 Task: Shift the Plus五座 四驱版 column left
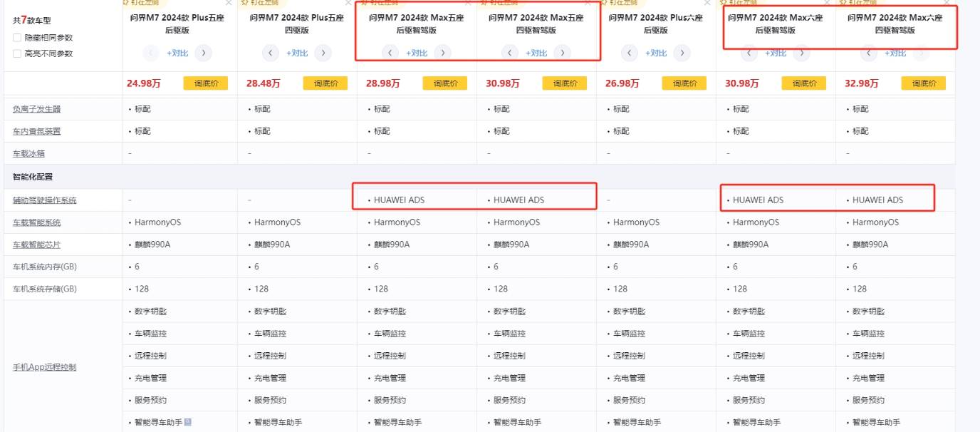tap(271, 52)
